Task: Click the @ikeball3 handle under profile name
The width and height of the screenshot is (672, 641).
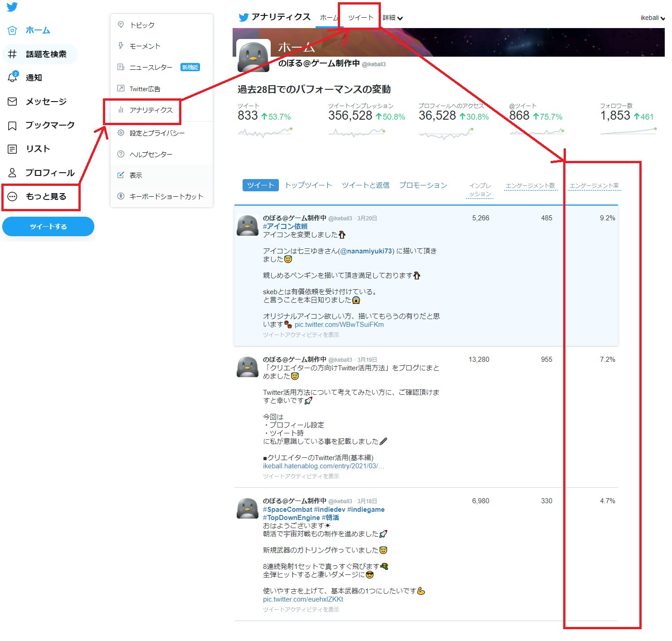Action: 374,64
